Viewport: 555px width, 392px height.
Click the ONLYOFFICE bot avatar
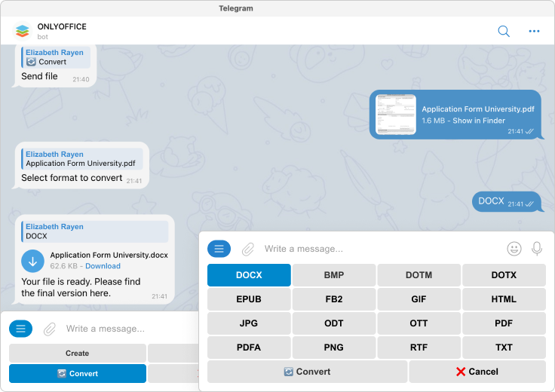22,31
